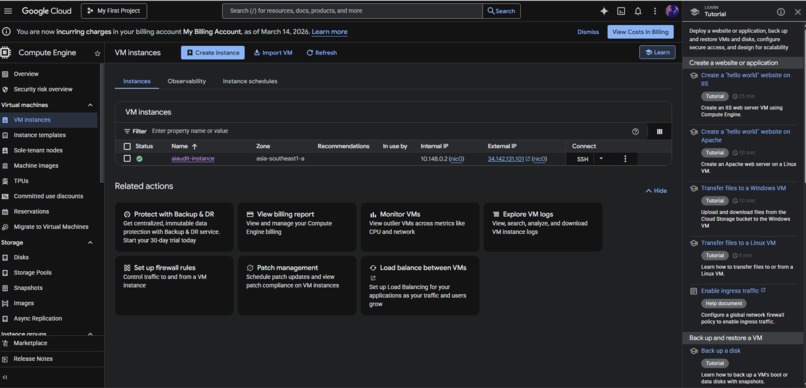Open Monitor VMs card

point(420,227)
